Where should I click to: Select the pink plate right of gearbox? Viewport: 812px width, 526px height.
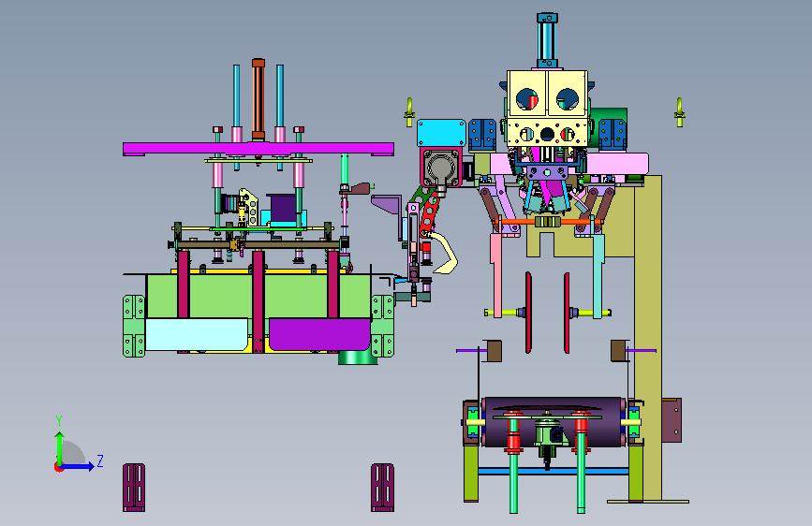[x=617, y=164]
